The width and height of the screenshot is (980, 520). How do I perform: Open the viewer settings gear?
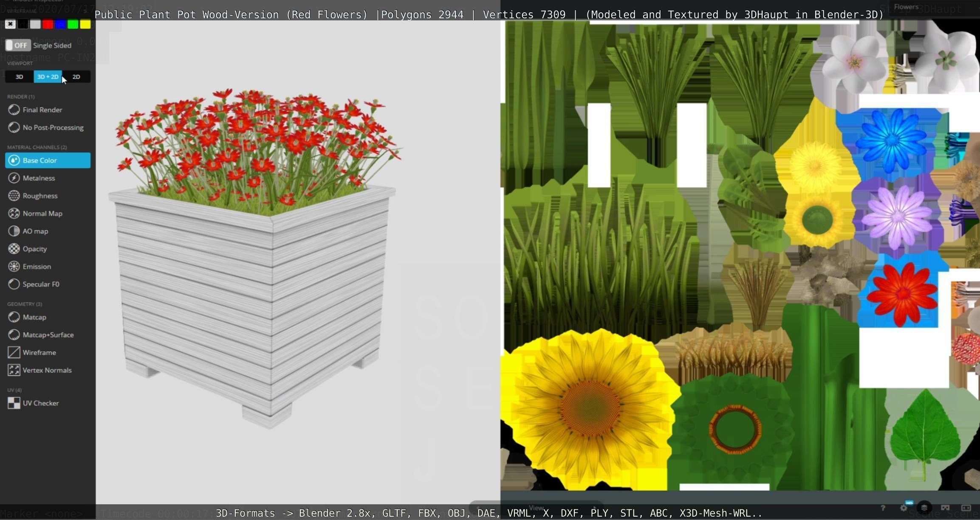pos(904,508)
